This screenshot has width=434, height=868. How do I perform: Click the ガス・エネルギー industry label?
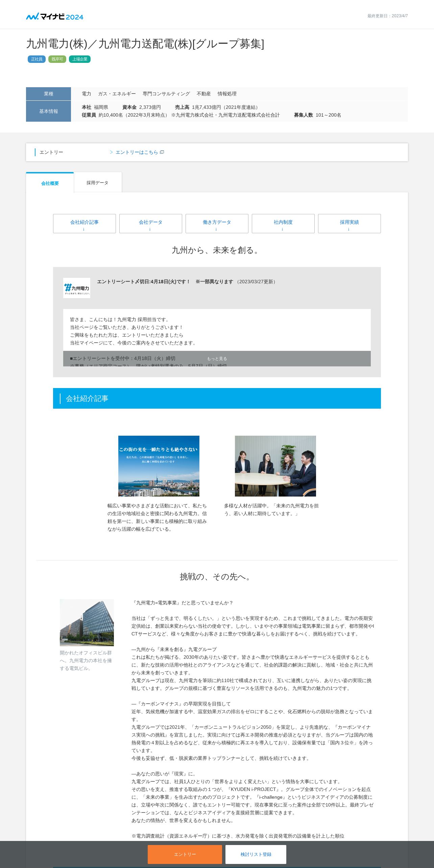click(x=117, y=94)
